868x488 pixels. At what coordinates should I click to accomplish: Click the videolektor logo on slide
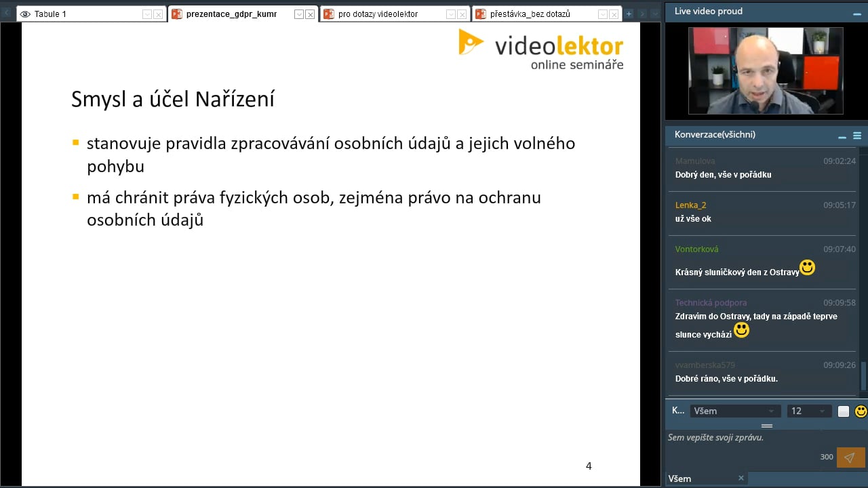541,49
